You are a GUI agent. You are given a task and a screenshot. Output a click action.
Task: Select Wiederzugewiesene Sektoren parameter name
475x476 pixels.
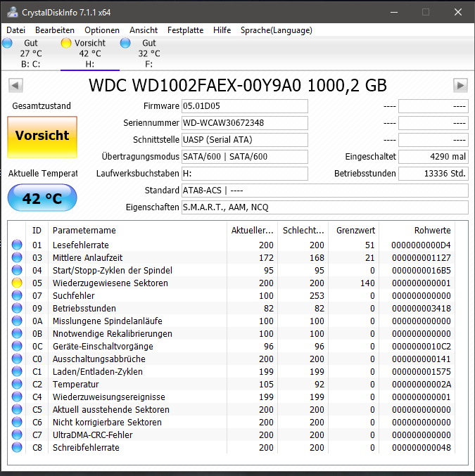tap(110, 283)
